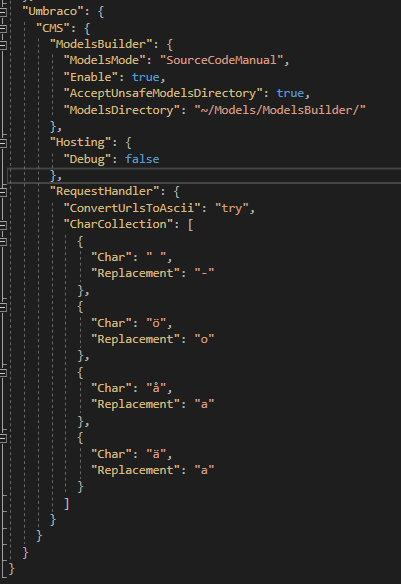The height and width of the screenshot is (584, 401).
Task: Click the "o" replacement value
Action: tap(204, 339)
